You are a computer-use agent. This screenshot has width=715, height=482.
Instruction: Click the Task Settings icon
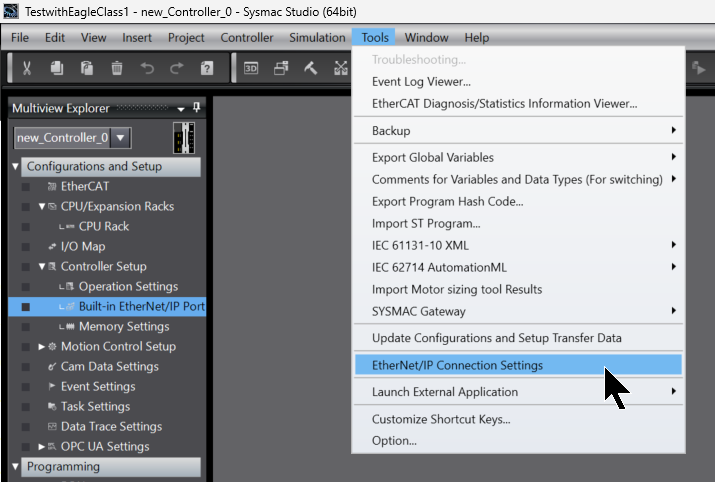52,407
